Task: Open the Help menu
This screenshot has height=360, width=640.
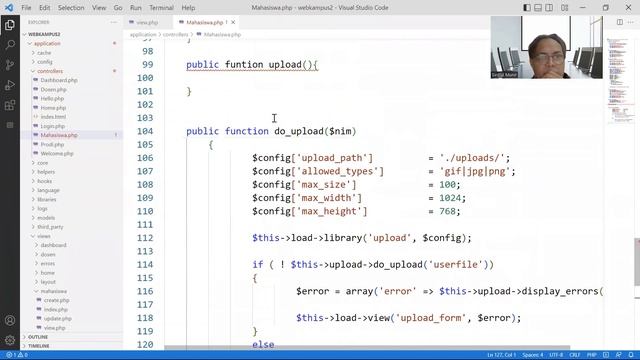Action: pos(188,8)
